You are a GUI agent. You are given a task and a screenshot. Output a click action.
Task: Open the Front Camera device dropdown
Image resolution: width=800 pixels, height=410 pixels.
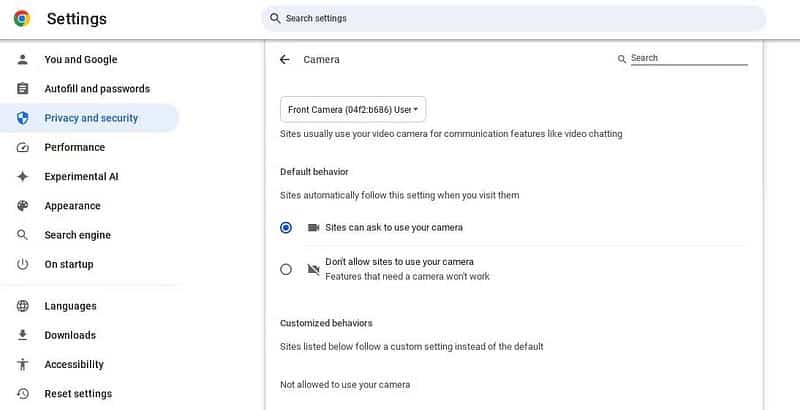point(353,109)
